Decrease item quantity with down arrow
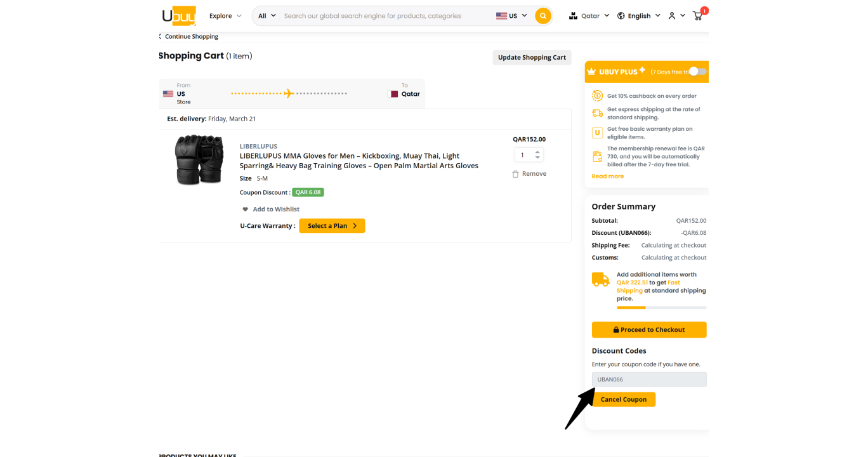This screenshot has height=457, width=868. pos(537,158)
